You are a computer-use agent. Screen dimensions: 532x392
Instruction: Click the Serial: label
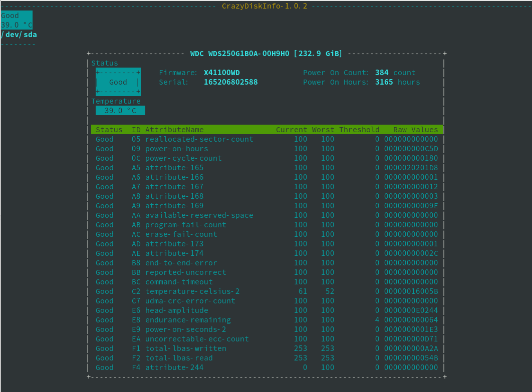[173, 82]
